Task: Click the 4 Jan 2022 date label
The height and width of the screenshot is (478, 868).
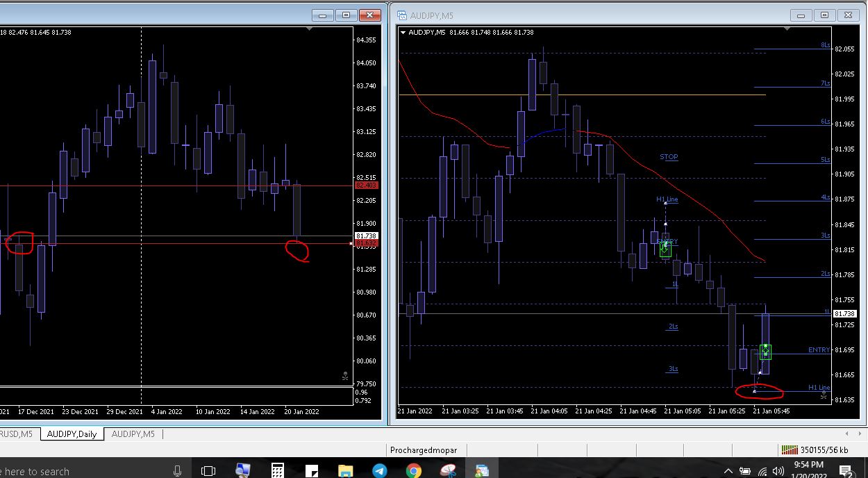Action: [165, 411]
